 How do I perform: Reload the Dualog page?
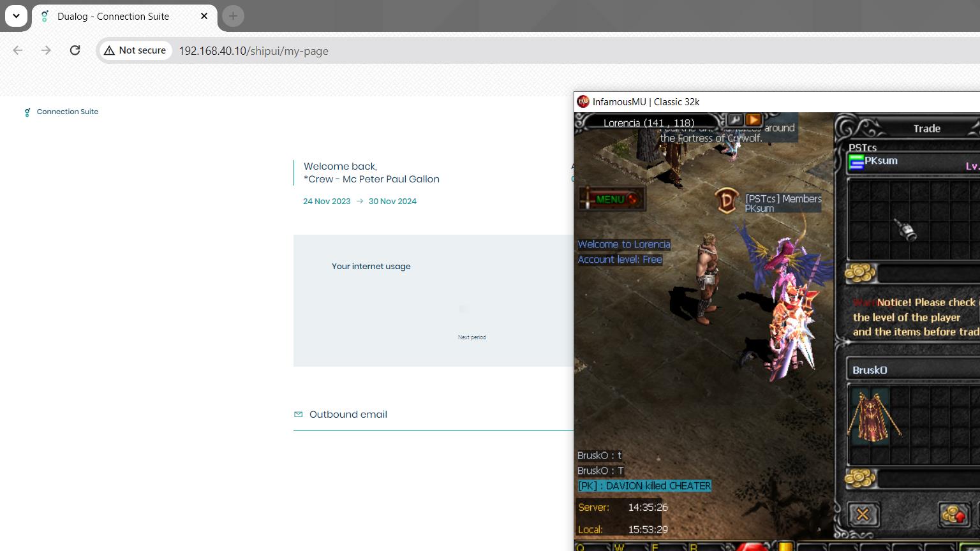tap(75, 50)
